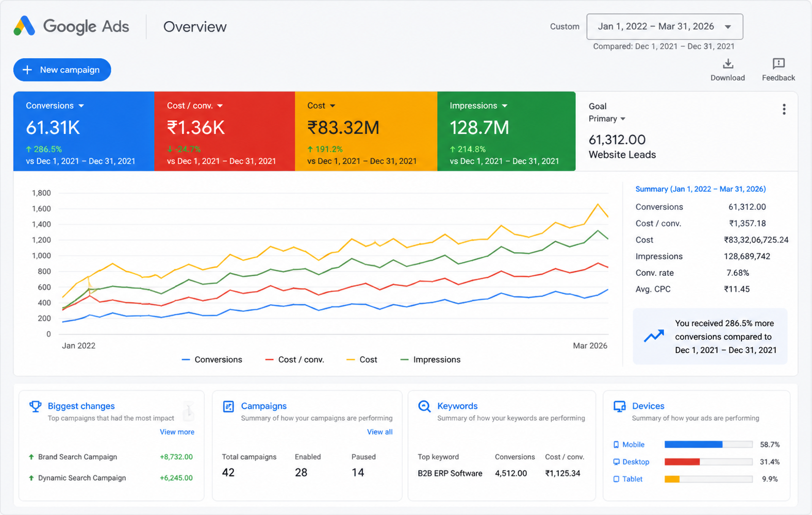Toggle Conversions series in chart legend
This screenshot has height=515, width=812.
[212, 360]
